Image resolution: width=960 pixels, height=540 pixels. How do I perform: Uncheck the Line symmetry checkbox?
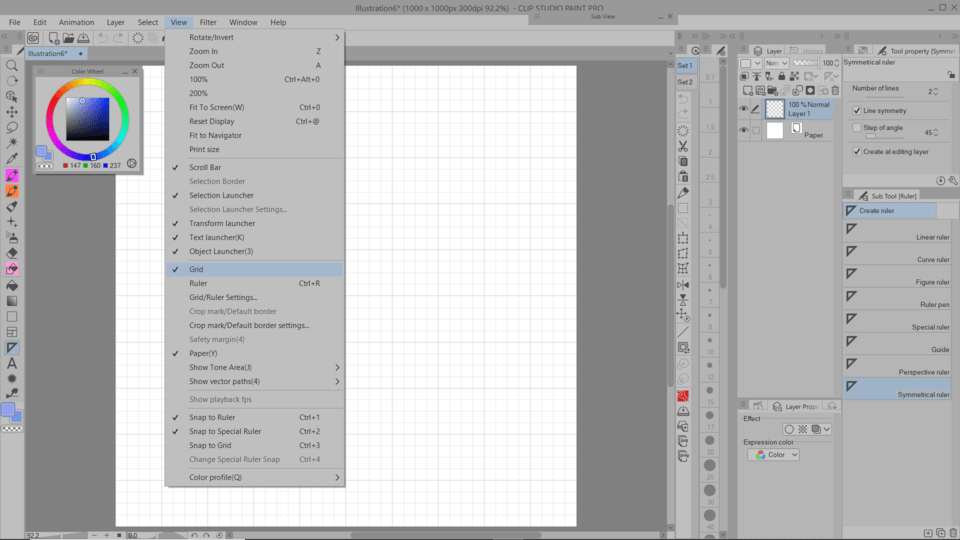(x=857, y=111)
